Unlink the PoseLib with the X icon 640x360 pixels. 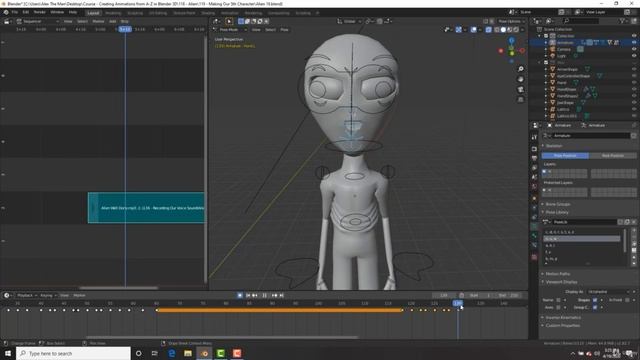(633, 222)
